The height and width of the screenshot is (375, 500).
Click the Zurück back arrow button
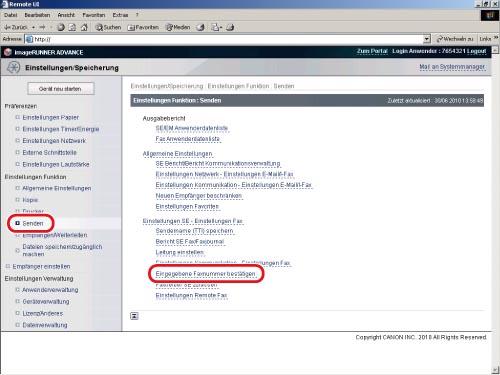pyautogui.click(x=16, y=27)
